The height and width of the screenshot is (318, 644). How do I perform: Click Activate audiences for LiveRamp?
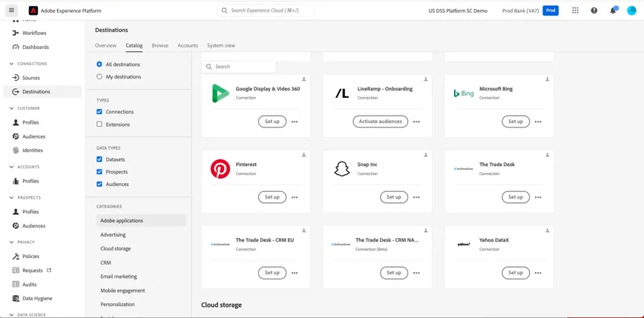click(381, 122)
